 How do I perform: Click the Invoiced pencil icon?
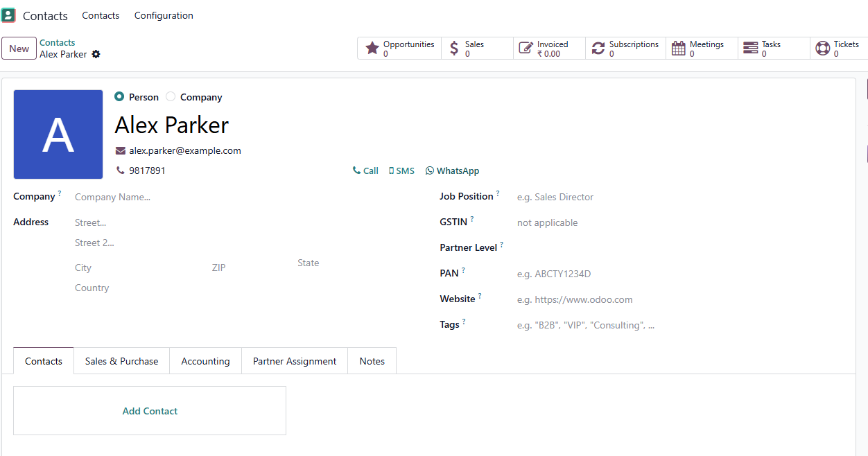pyautogui.click(x=526, y=48)
